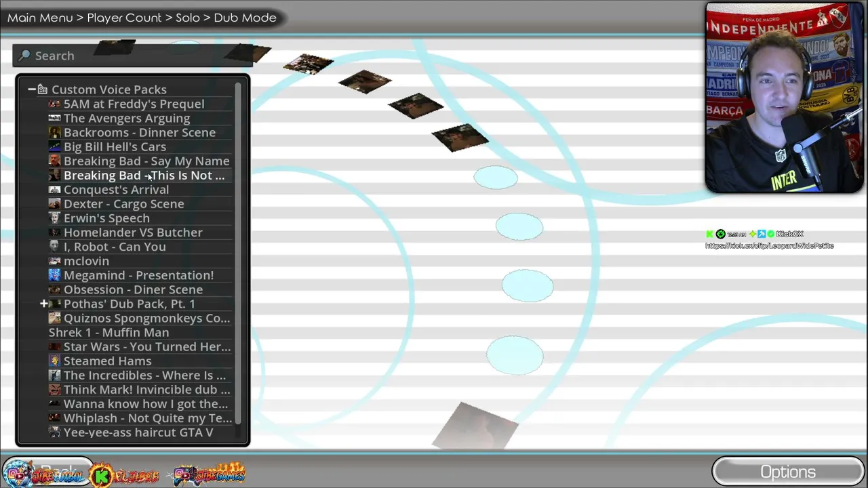Pick "Yee-yee-ass haircut GTA V" pack
The image size is (868, 488).
pos(138,432)
